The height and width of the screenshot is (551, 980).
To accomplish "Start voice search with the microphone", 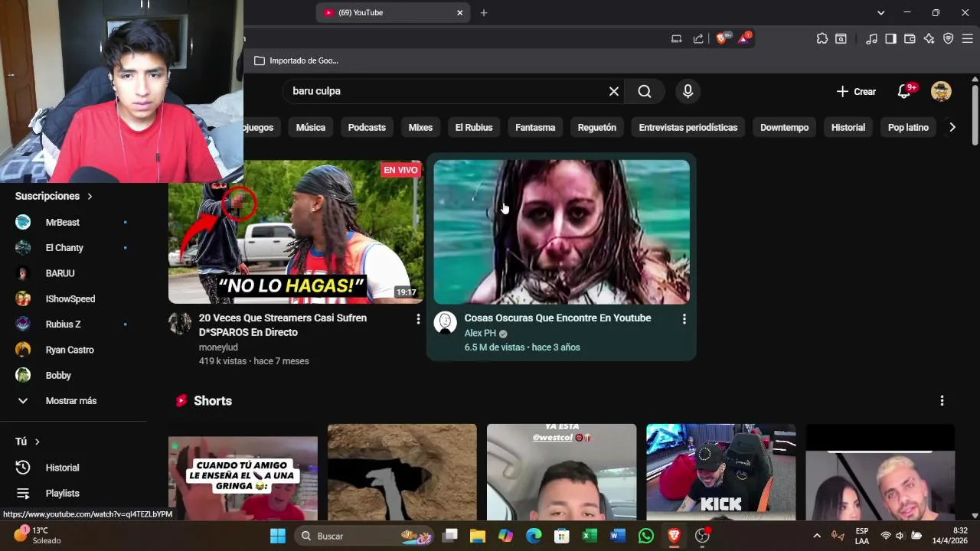I will [688, 91].
